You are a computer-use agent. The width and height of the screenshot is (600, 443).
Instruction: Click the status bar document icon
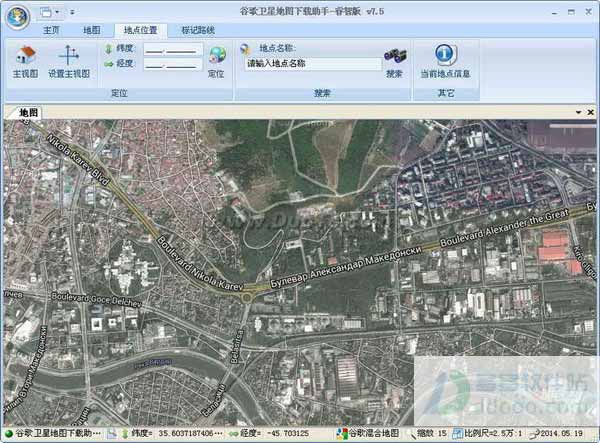[111, 434]
